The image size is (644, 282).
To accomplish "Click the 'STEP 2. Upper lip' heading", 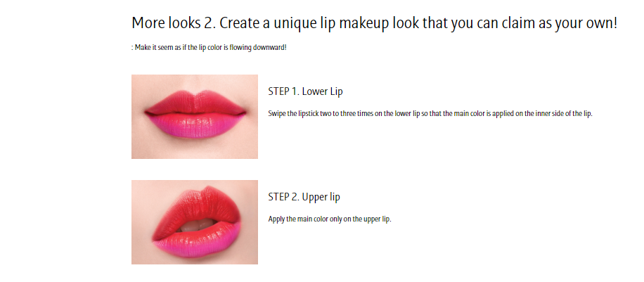I will pyautogui.click(x=304, y=197).
